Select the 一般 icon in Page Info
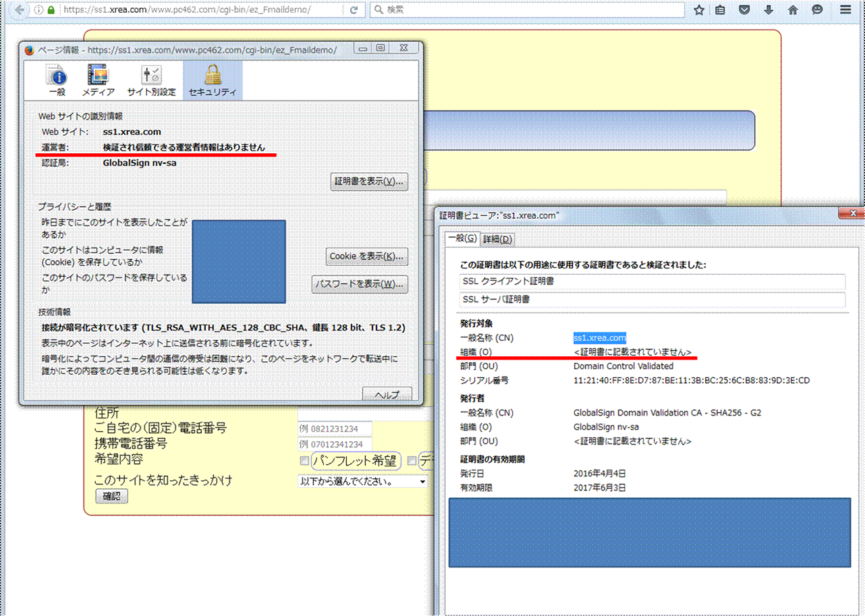Viewport: 865px width, 616px height. click(x=57, y=81)
